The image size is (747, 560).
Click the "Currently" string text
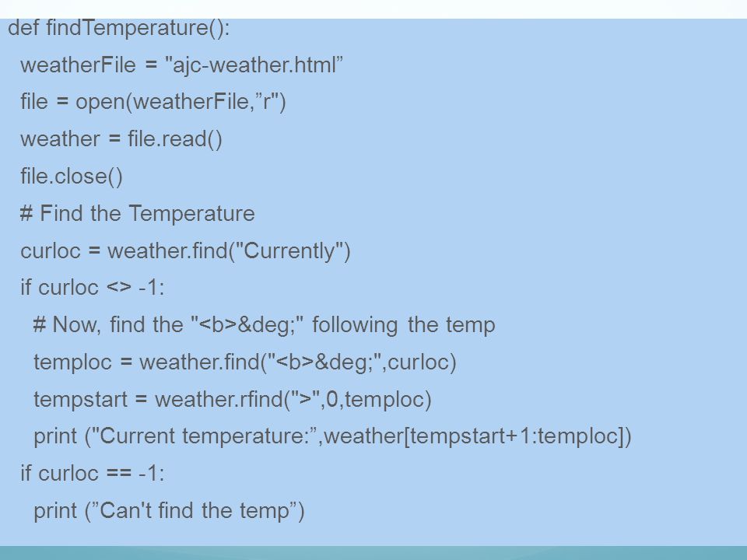tap(289, 251)
